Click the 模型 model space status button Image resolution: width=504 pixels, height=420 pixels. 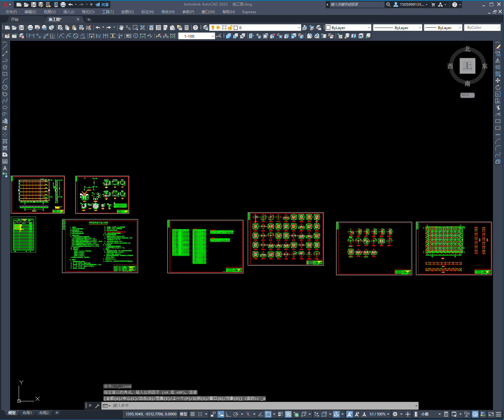coord(184,414)
